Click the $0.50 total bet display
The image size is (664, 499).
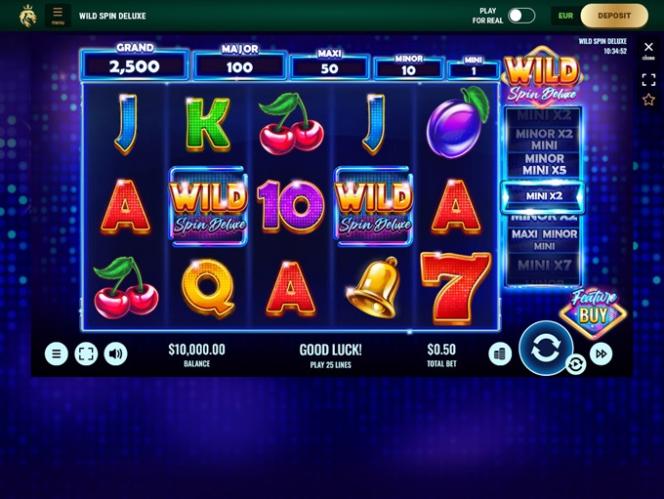pyautogui.click(x=442, y=354)
